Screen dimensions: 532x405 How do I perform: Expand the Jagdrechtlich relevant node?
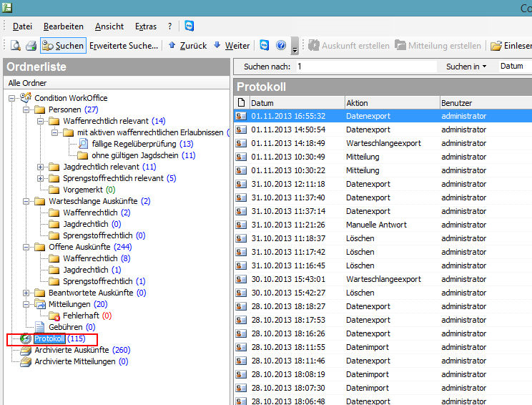point(41,167)
